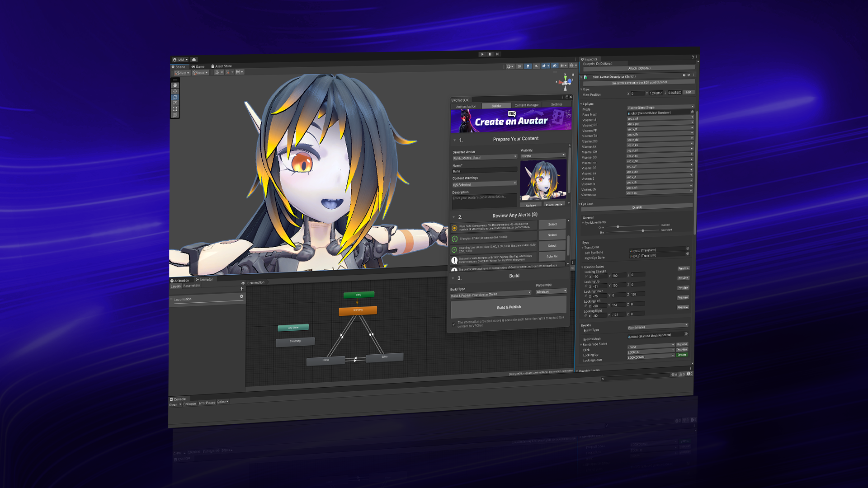
Task: Activate the Rotate tool
Action: [x=175, y=97]
